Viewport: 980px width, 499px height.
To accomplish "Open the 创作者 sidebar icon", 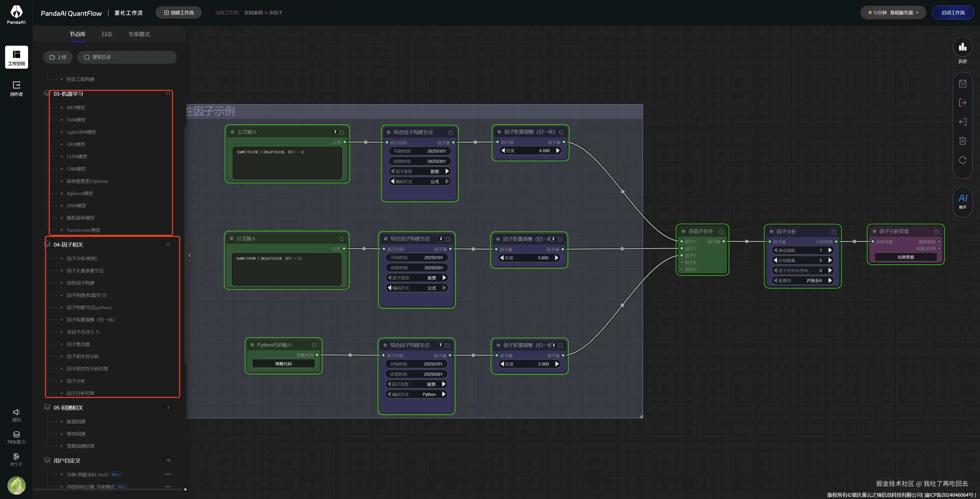I will click(16, 88).
